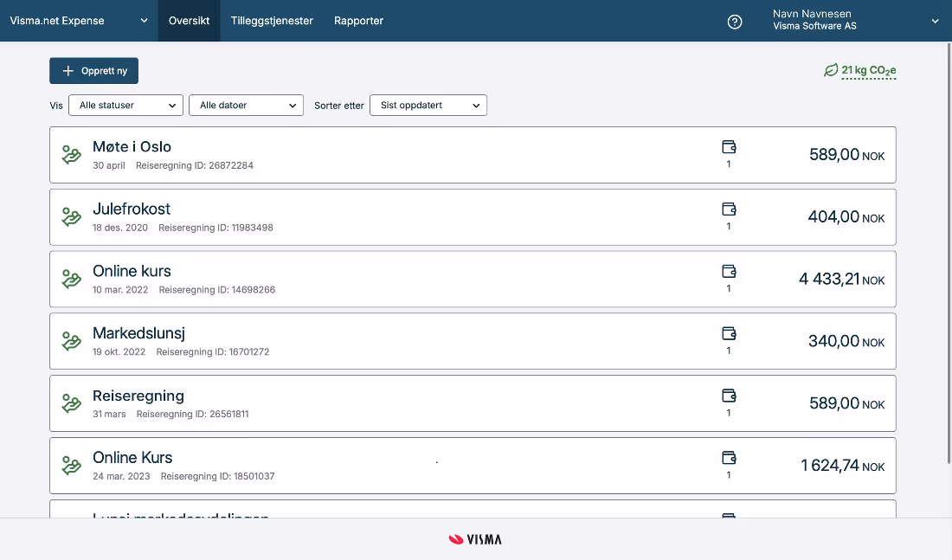Click wallet icon in Julefrokost row
This screenshot has height=560, width=952.
[x=729, y=209]
